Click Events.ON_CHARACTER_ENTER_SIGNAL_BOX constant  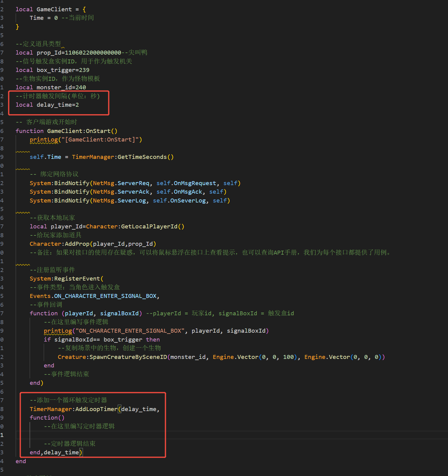[x=93, y=296]
